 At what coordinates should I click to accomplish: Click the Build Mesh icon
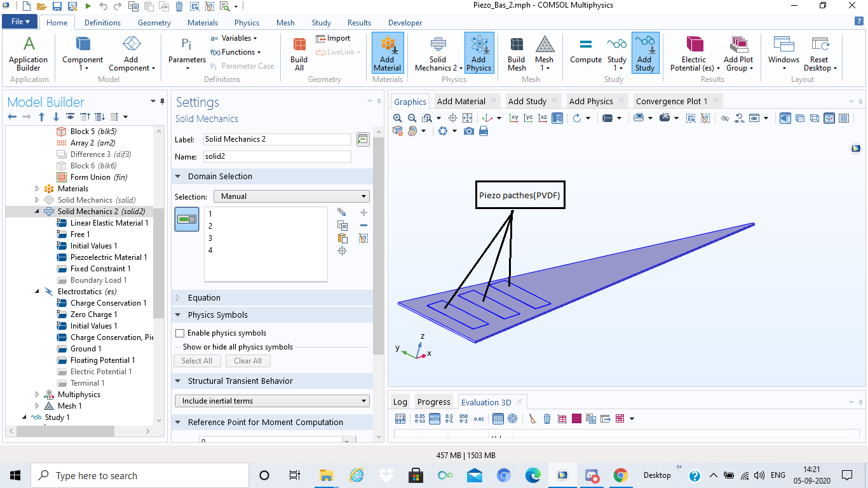click(x=517, y=53)
